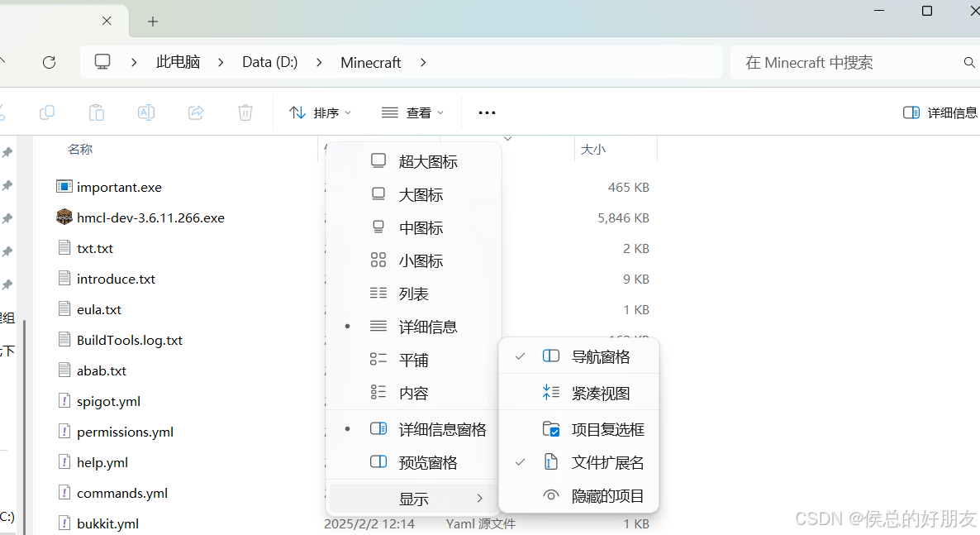Open the Sort (排序) dropdown
Viewport: 980px width, 535px height.
tap(320, 112)
